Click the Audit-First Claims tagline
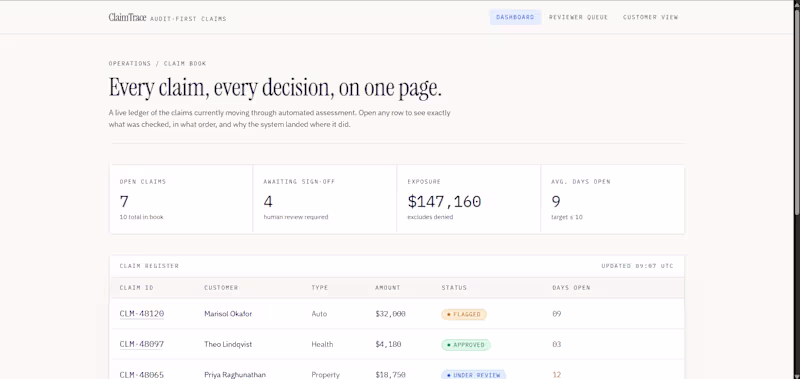 tap(188, 19)
